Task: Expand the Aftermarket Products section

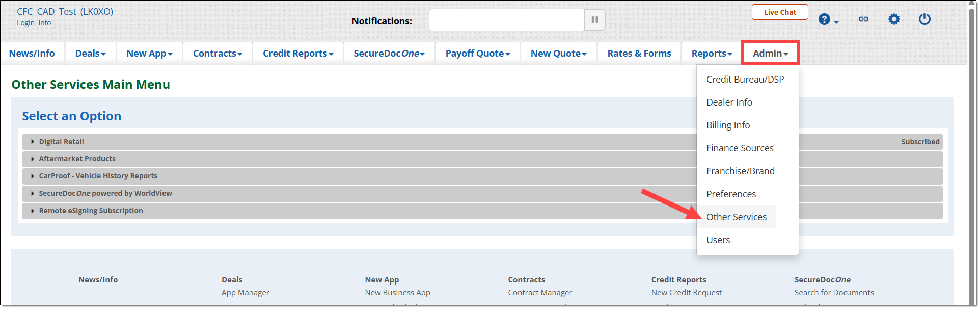Action: tap(77, 159)
